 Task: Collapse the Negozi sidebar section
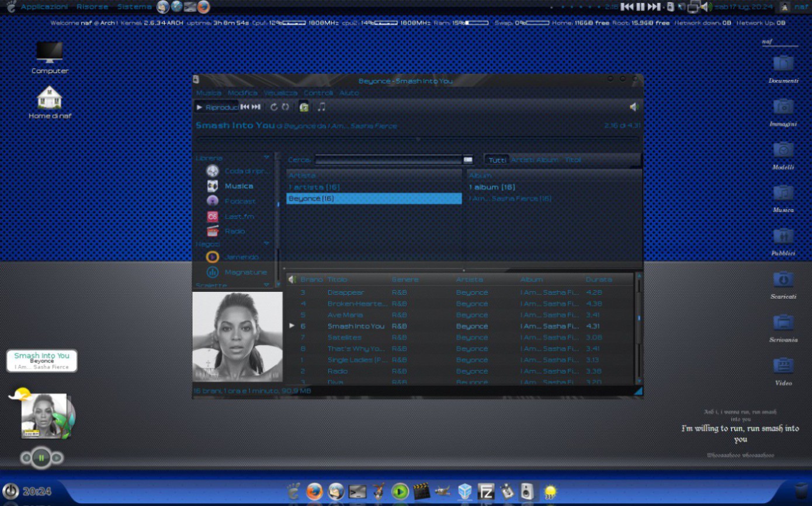pos(266,243)
